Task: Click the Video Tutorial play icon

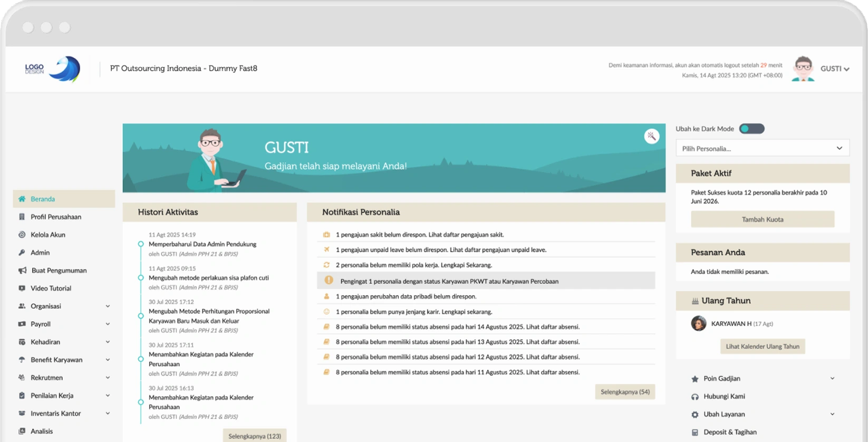Action: pos(22,289)
